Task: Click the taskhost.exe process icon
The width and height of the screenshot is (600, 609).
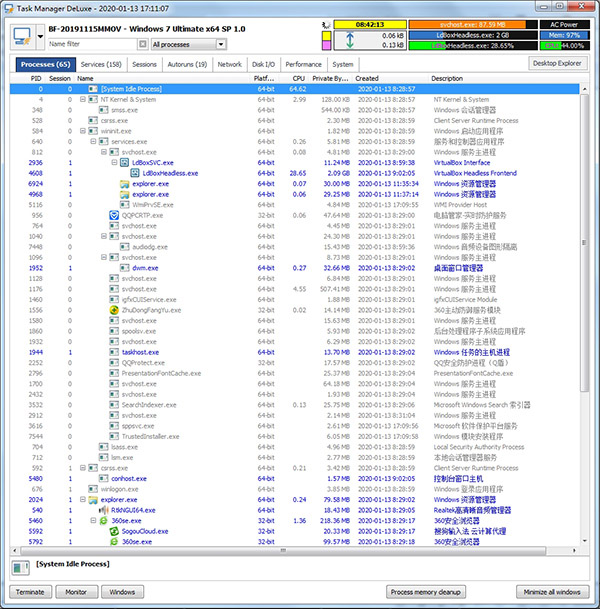Action: pos(114,352)
